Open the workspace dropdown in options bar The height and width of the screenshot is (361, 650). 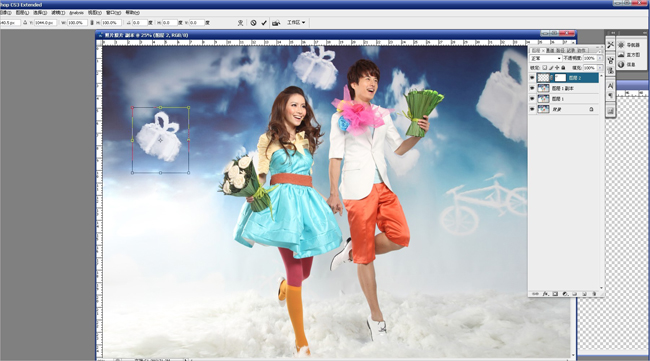coord(296,22)
